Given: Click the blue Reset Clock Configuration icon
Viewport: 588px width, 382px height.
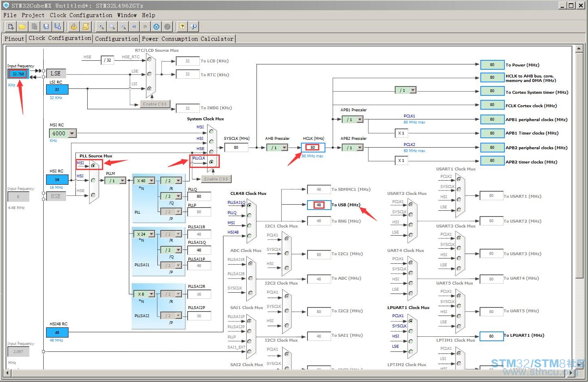Looking at the screenshot, I should 156,27.
